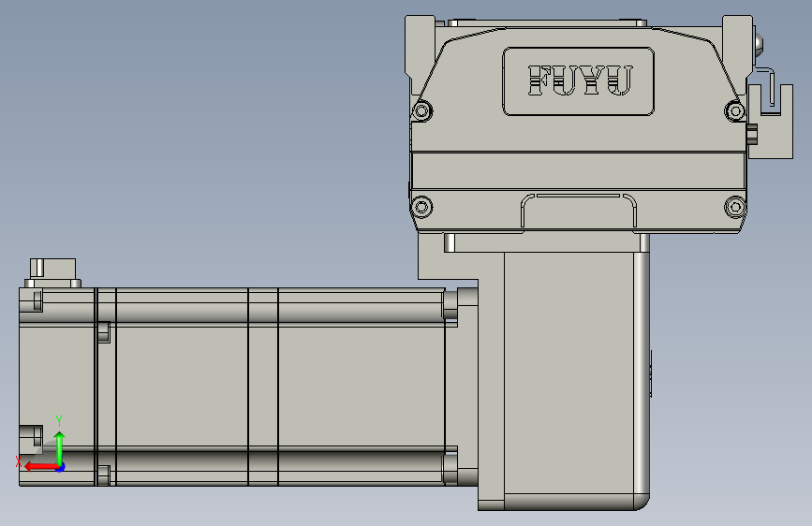
Task: Click the green Y axis arrow of the triad
Action: click(x=60, y=447)
